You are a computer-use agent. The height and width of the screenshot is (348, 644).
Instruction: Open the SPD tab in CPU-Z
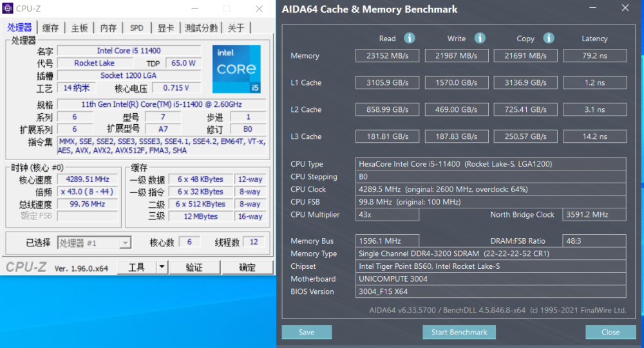(x=137, y=28)
